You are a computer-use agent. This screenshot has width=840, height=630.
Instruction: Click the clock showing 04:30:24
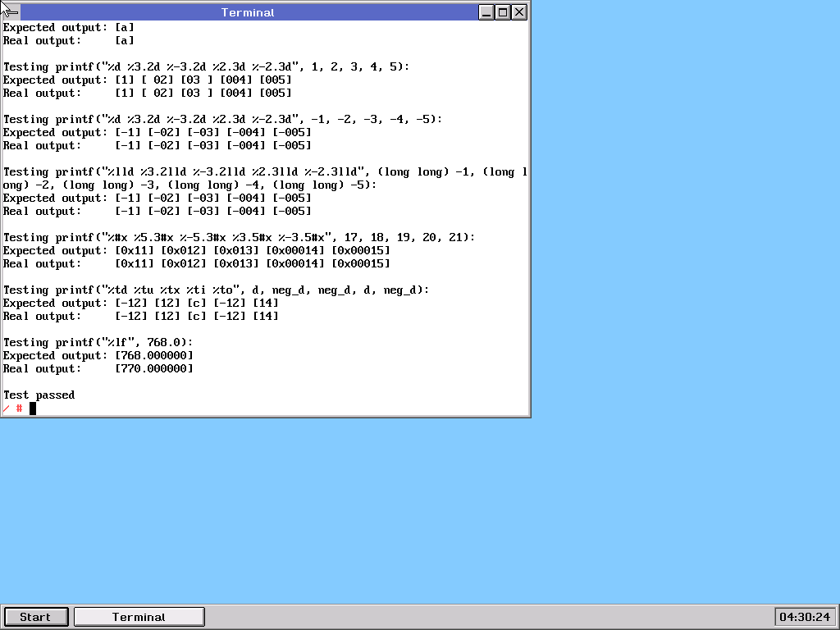click(804, 617)
